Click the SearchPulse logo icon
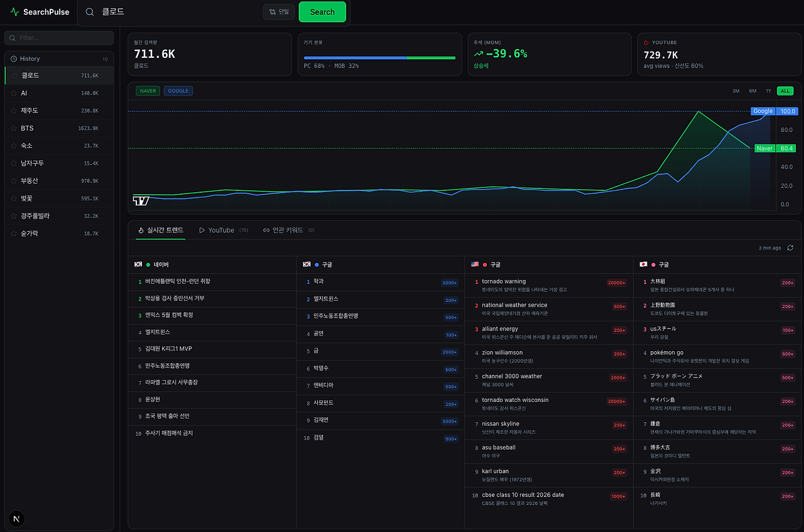 [x=14, y=12]
